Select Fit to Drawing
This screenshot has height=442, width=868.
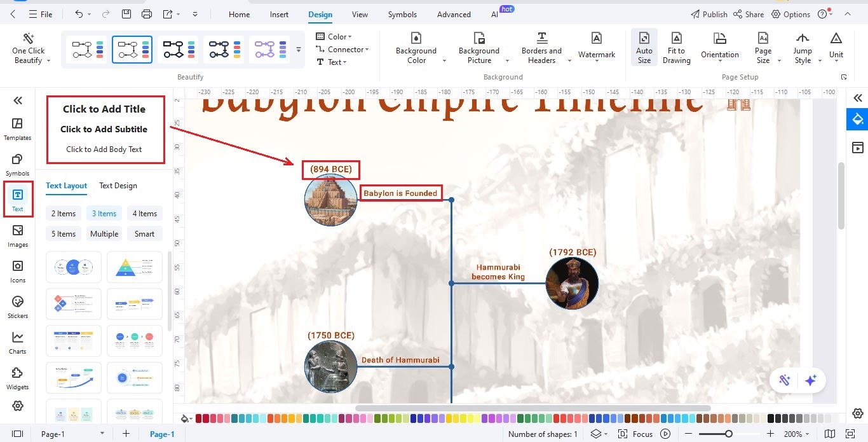[676, 48]
